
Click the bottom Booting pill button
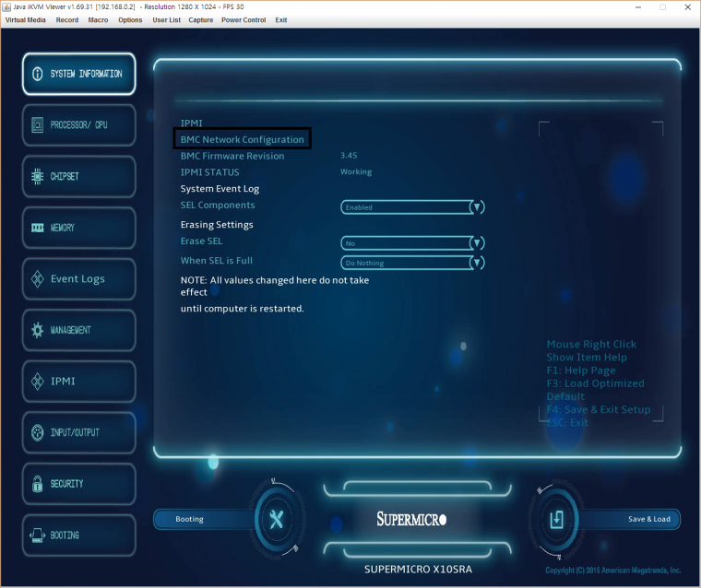pos(205,519)
